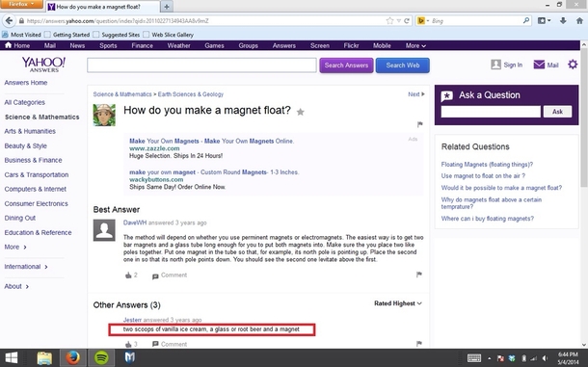Flag Jesterr's answer
Image resolution: width=588 pixels, height=367 pixels.
point(419,343)
